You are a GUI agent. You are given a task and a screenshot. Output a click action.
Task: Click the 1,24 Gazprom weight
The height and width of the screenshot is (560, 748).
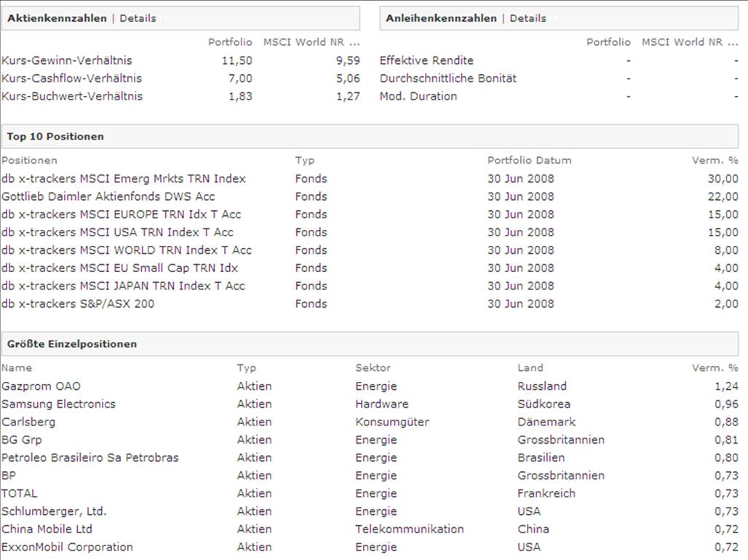(x=726, y=386)
